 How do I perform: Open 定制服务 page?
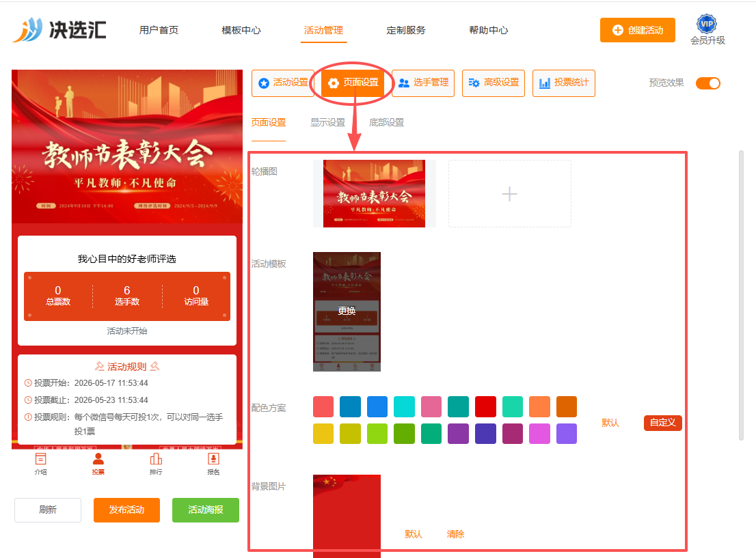406,30
